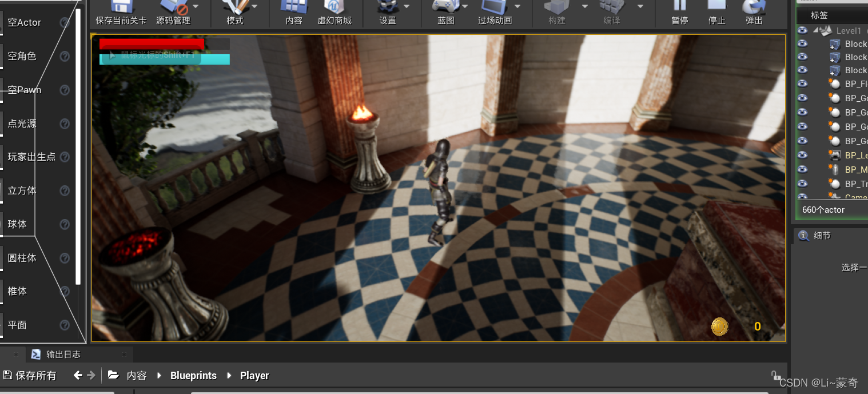Click the help icon beside 球体

click(65, 224)
